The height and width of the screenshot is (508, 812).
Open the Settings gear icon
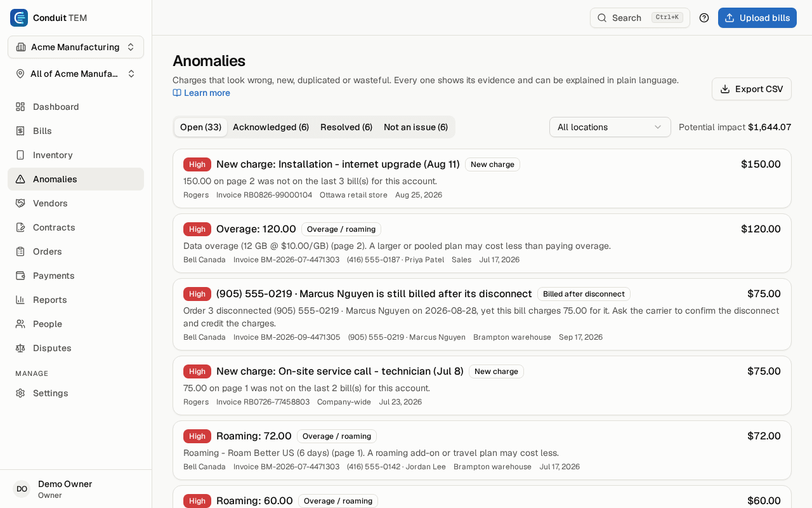[x=20, y=393]
